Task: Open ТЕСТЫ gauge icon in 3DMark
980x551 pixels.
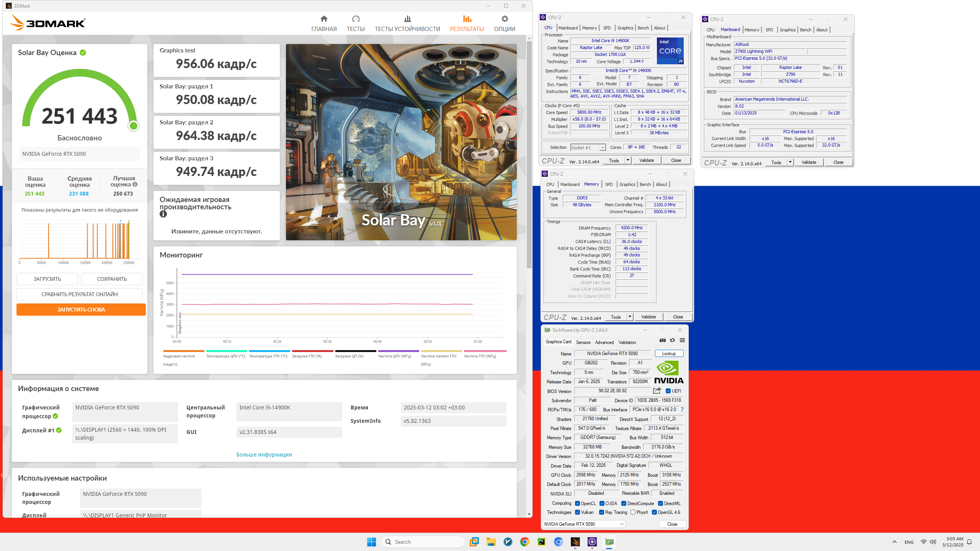Action: (x=356, y=19)
